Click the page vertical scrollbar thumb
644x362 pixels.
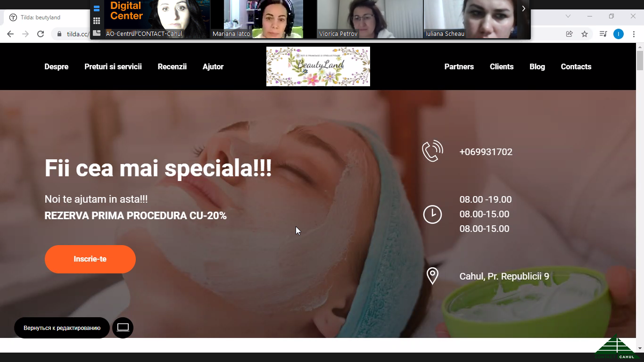pyautogui.click(x=640, y=60)
